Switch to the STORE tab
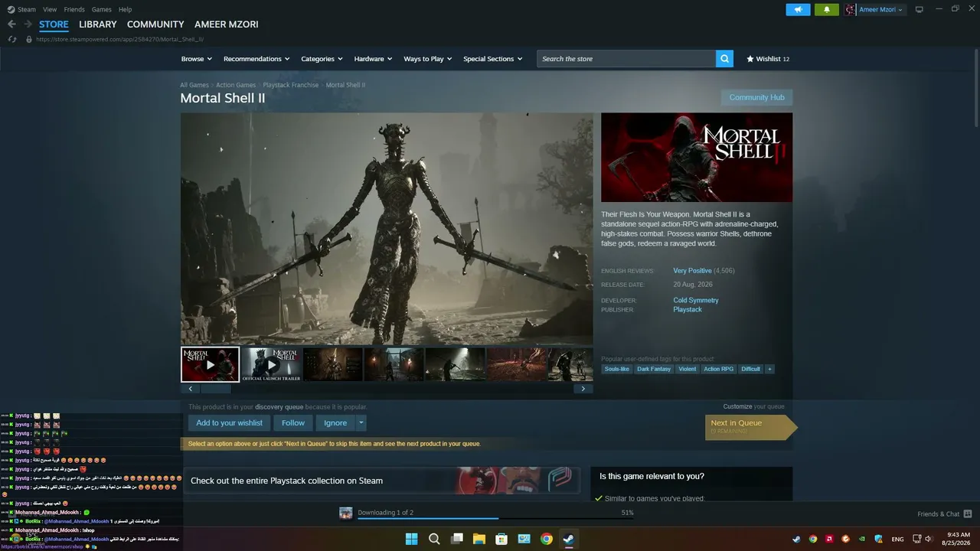980x551 pixels. (x=54, y=24)
